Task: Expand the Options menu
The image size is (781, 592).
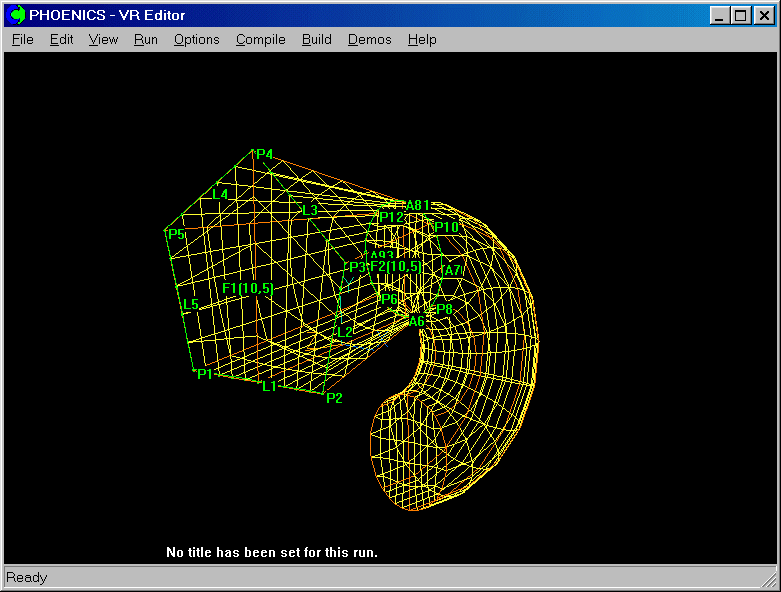Action: coord(196,40)
